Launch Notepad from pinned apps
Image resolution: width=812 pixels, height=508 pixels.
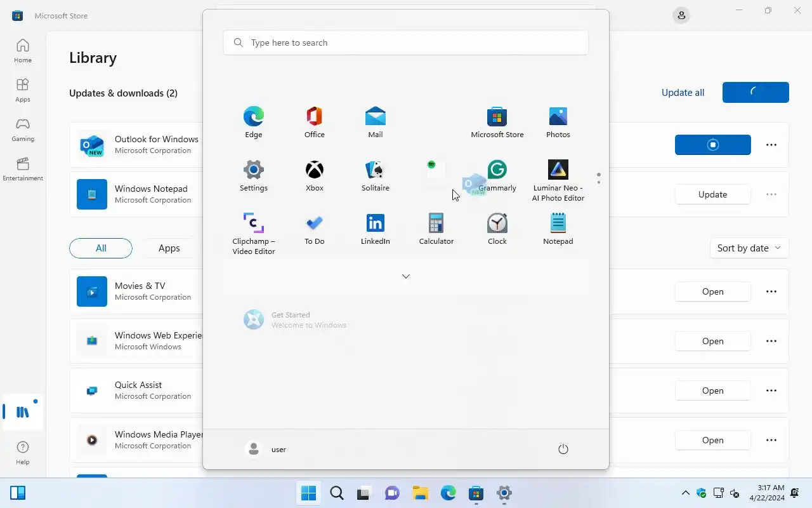click(x=558, y=229)
